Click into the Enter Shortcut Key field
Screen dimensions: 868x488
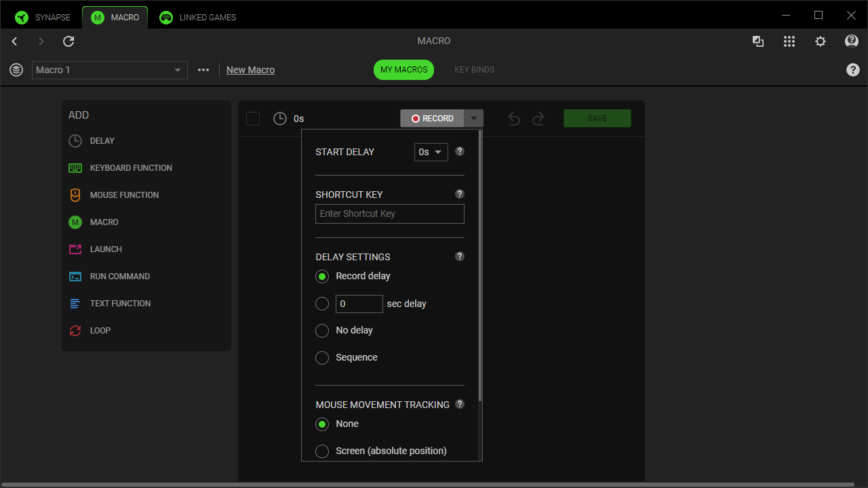coord(390,214)
